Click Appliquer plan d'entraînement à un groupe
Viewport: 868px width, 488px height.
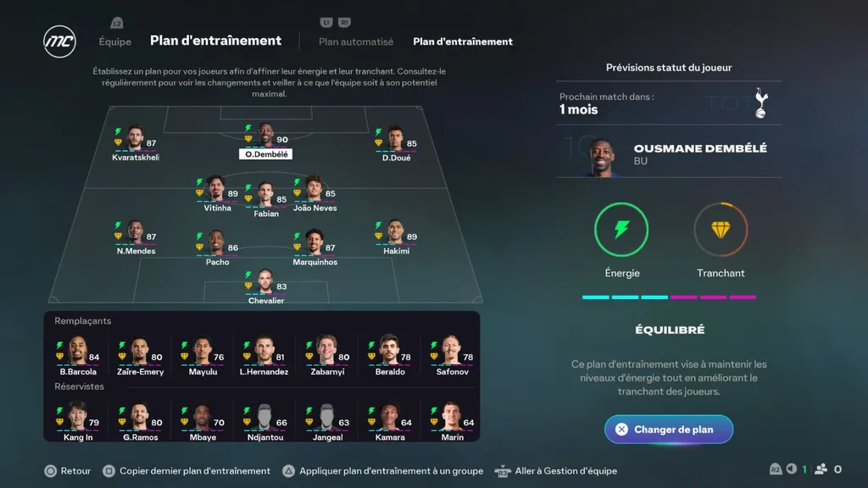pos(391,471)
